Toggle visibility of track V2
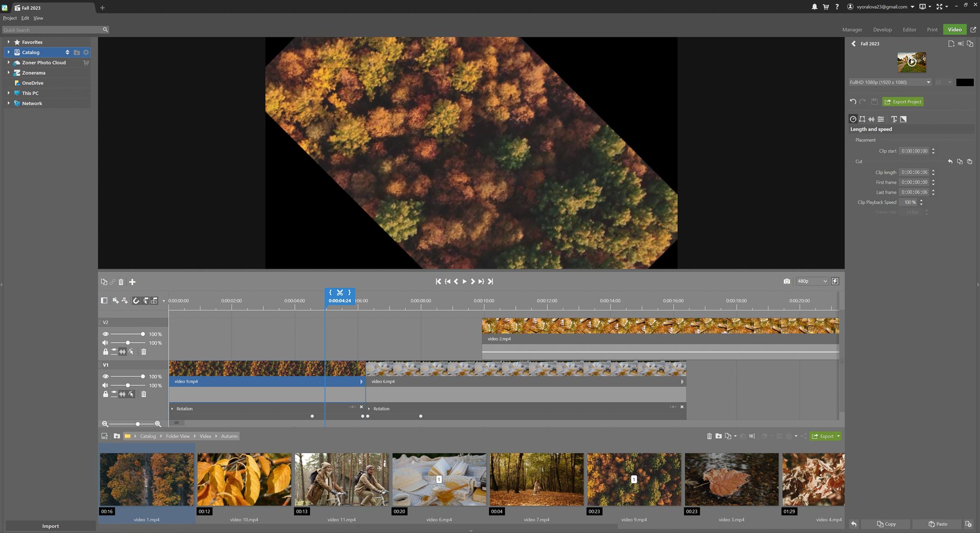The width and height of the screenshot is (980, 533). click(106, 334)
